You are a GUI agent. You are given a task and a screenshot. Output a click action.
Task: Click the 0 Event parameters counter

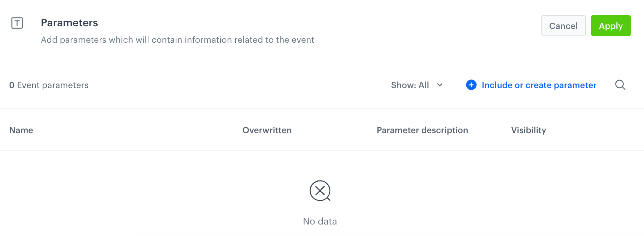49,85
